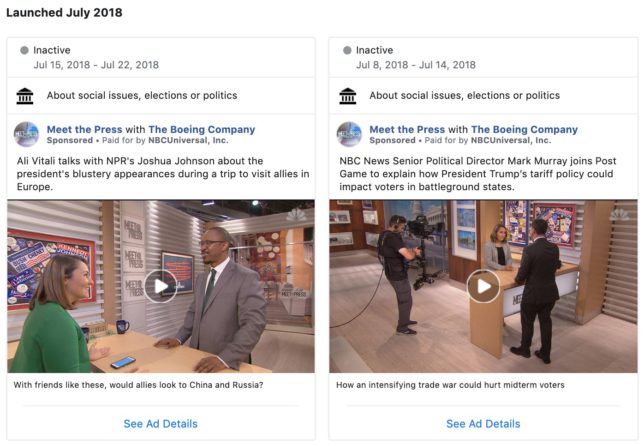
Task: Click 'About social issues' label in Jul 15 ad
Action: point(142,95)
